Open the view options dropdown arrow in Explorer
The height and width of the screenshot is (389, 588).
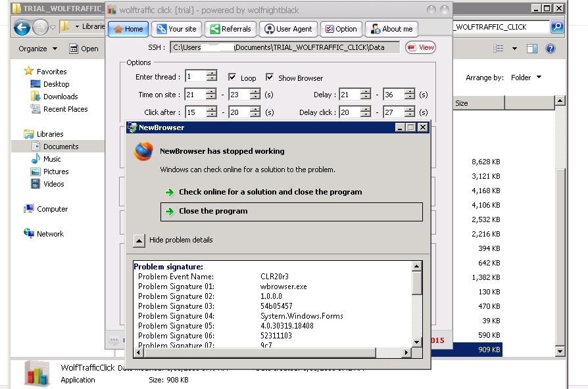pos(514,49)
